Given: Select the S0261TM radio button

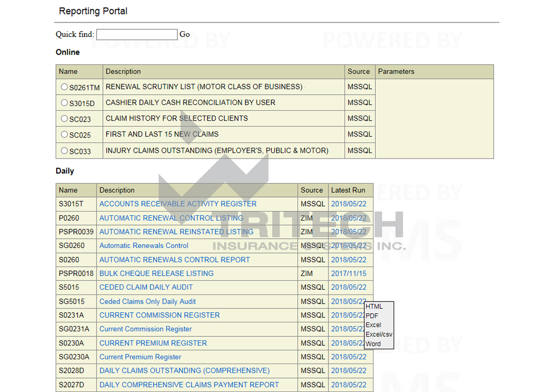Looking at the screenshot, I should coord(64,87).
